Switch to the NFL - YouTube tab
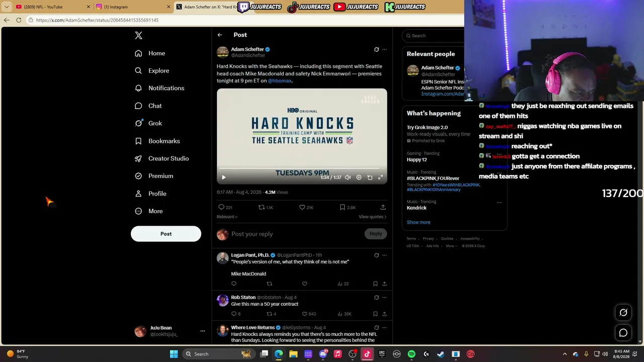Image resolution: width=644 pixels, height=362 pixels. point(53,7)
